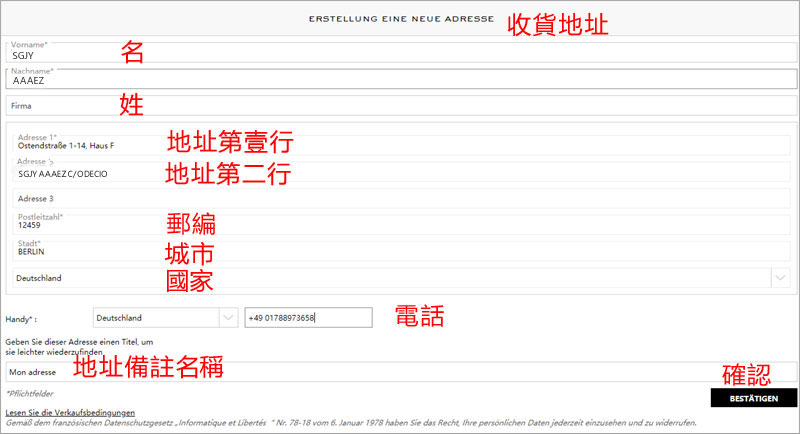This screenshot has width=800, height=434.
Task: Click the Adresse 2 field with C/O DECIO
Action: (x=401, y=172)
